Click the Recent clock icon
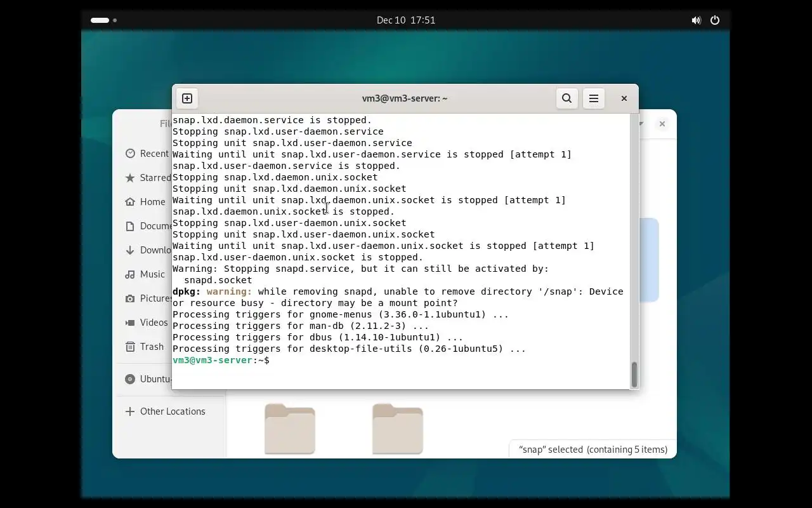Viewport: 812px width, 508px height. pos(130,154)
